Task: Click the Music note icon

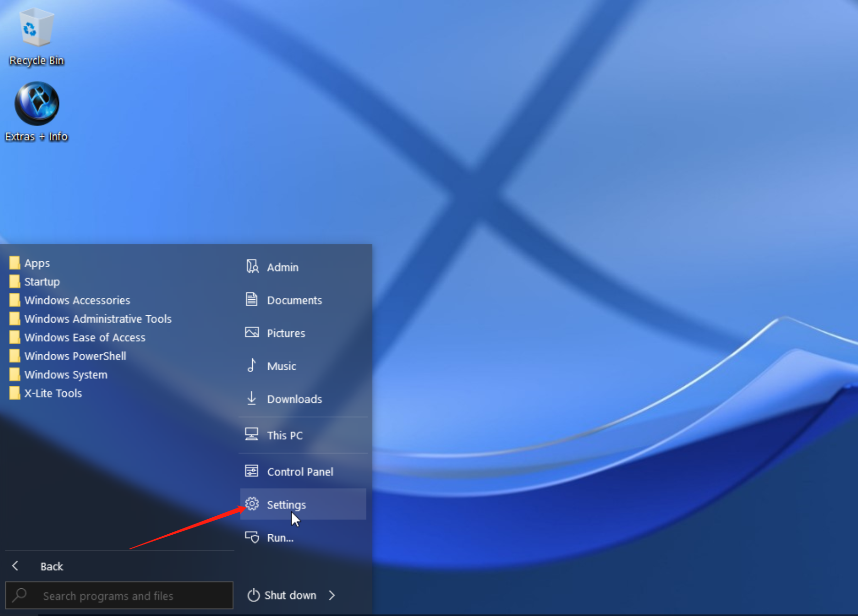Action: click(252, 365)
